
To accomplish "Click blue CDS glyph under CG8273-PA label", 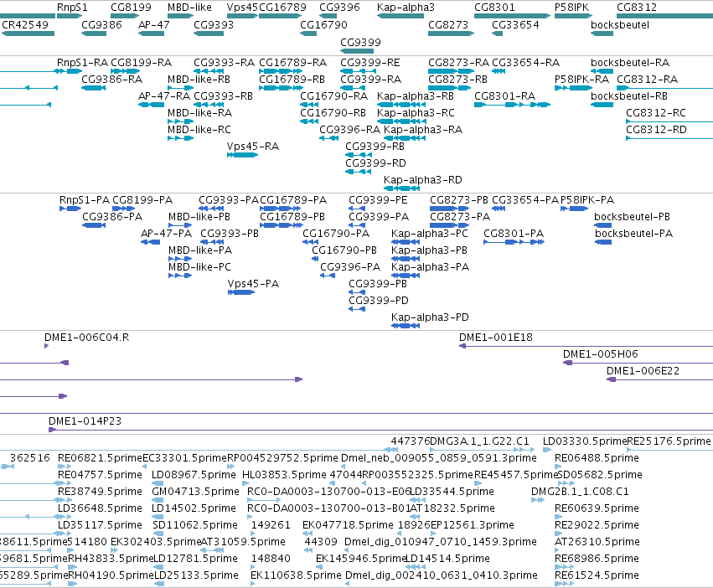I will tap(451, 225).
